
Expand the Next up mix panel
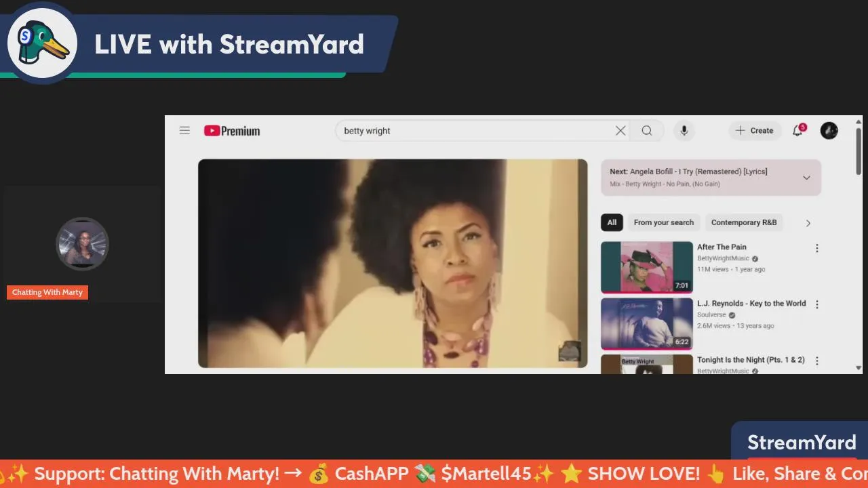pos(806,178)
